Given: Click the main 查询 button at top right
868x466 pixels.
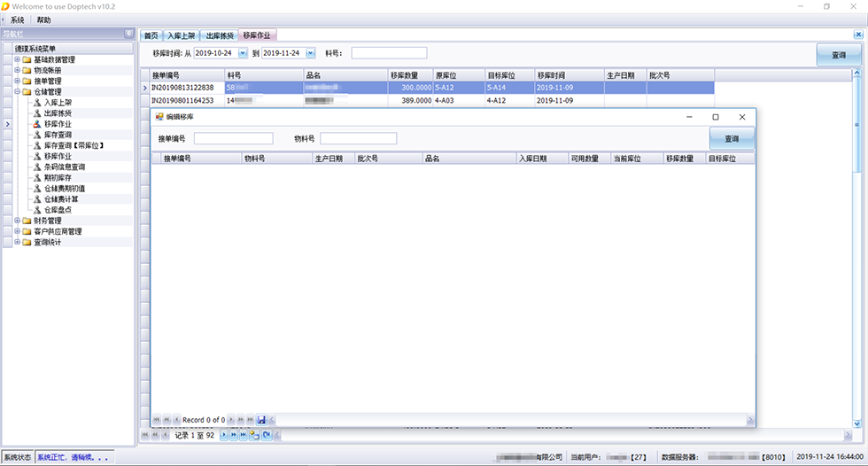Looking at the screenshot, I should [838, 55].
